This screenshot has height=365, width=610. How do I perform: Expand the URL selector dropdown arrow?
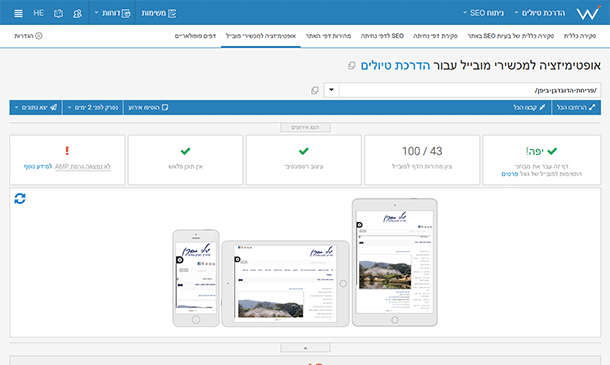coord(331,90)
